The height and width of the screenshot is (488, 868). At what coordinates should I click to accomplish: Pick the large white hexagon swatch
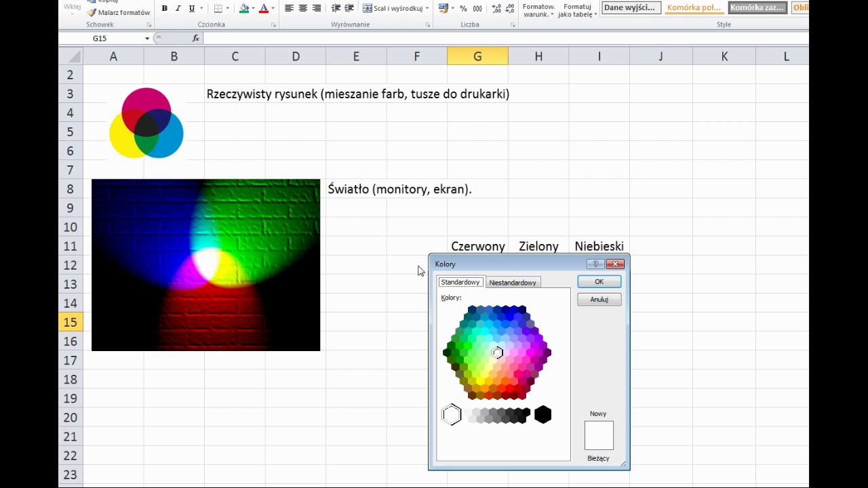coord(452,414)
